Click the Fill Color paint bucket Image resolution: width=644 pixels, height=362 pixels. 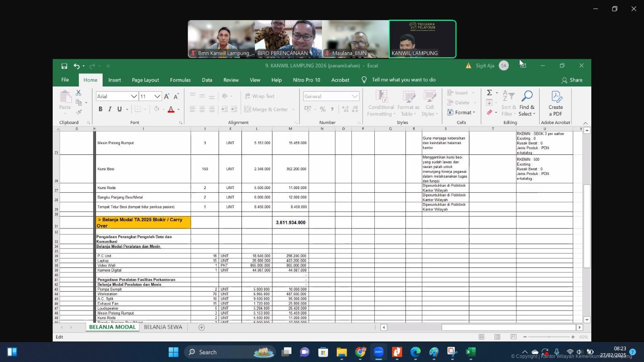pos(157,109)
